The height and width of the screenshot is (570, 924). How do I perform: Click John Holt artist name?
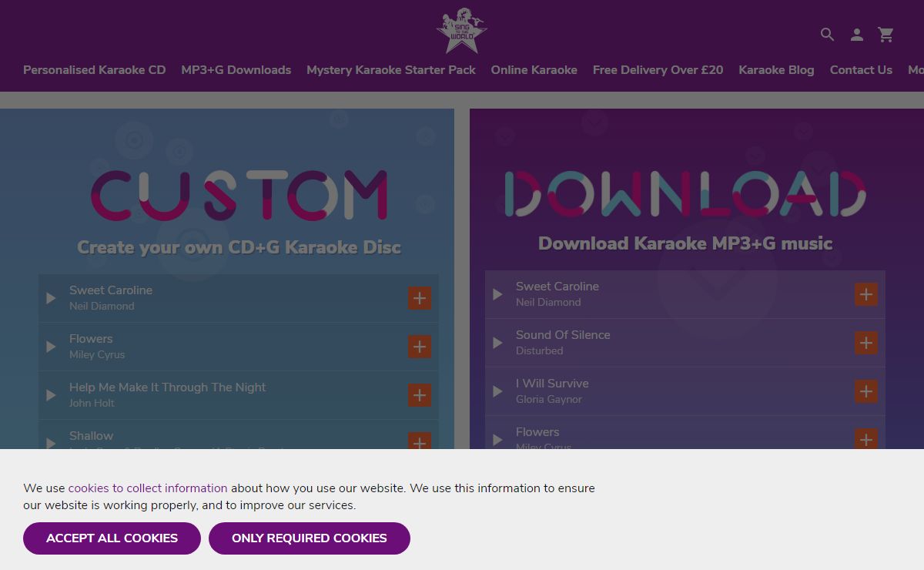tap(92, 403)
